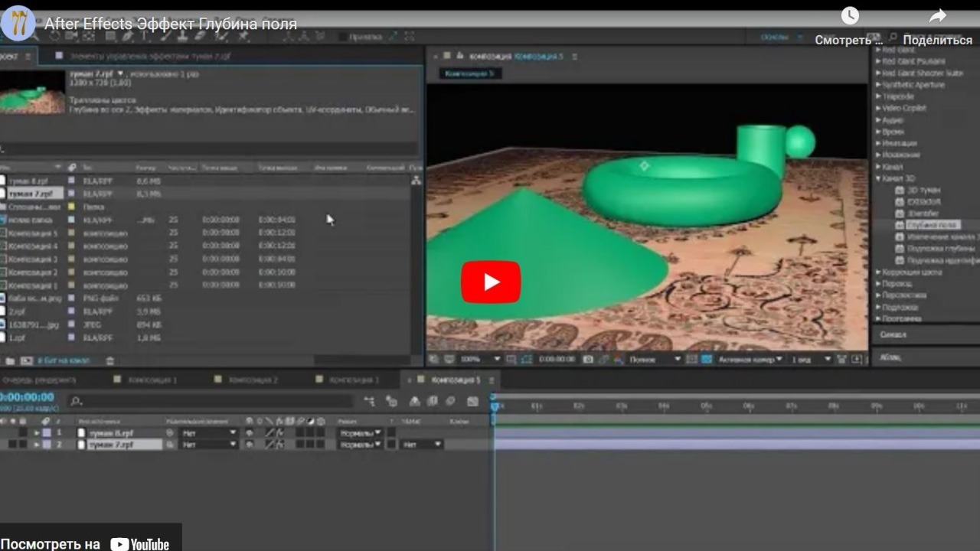Viewport: 980px width, 551px height.
Task: Click the new folder icon in Project panel
Action: 10,360
